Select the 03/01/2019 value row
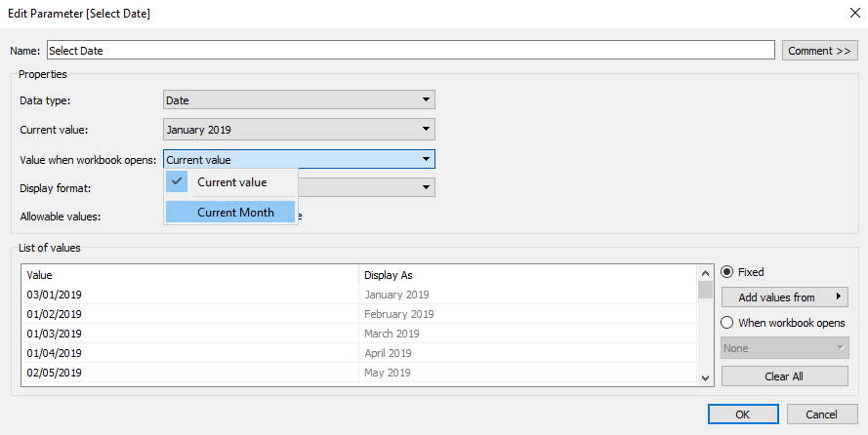 point(55,295)
